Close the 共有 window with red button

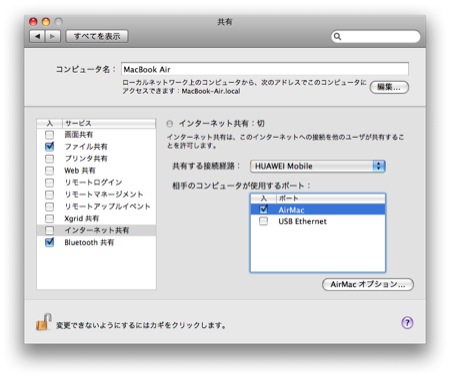click(x=33, y=22)
